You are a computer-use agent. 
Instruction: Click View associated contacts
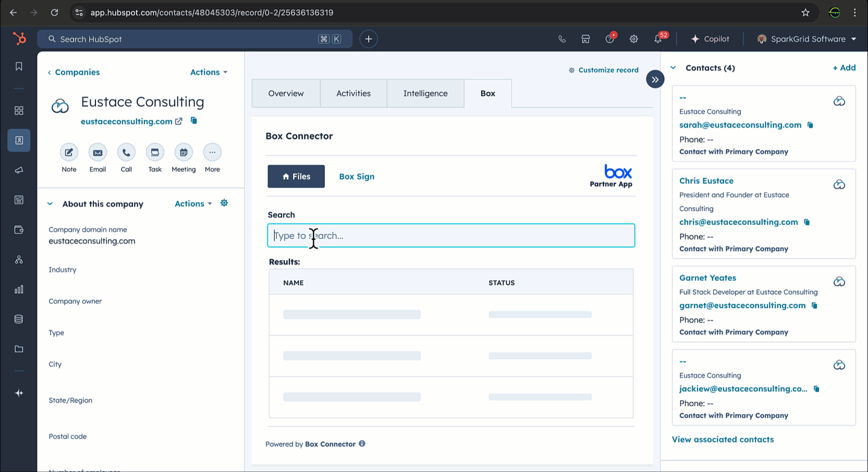pyautogui.click(x=723, y=439)
